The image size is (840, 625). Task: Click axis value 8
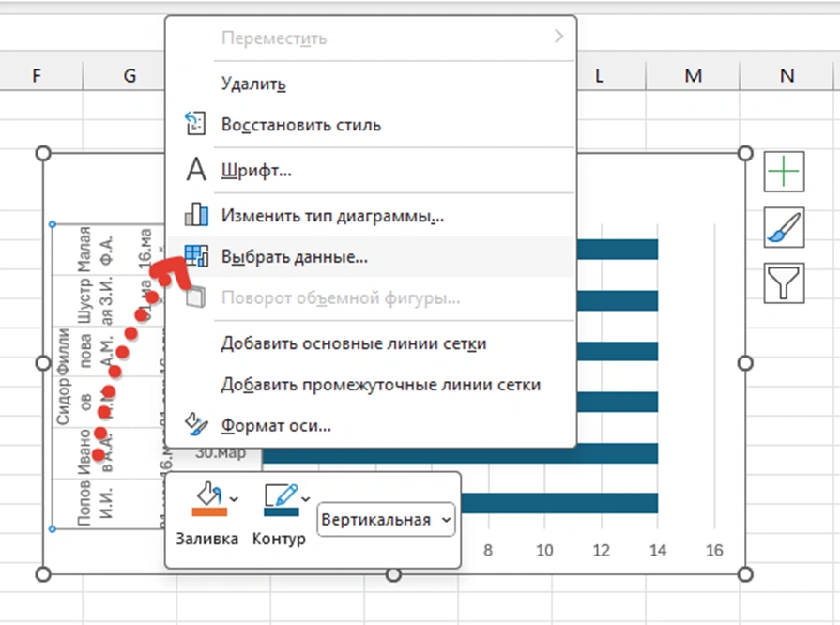click(x=488, y=550)
